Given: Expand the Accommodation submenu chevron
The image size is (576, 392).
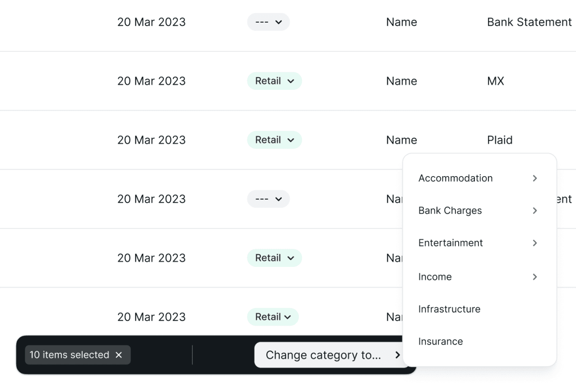Looking at the screenshot, I should (535, 178).
